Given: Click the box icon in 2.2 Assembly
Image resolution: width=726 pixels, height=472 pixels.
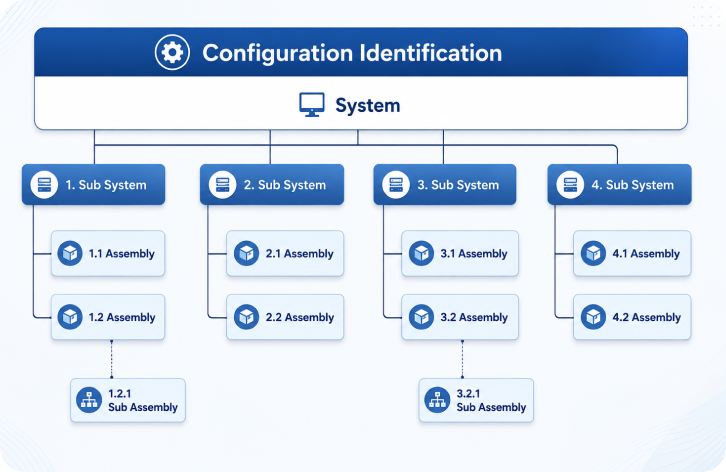Looking at the screenshot, I should (246, 317).
